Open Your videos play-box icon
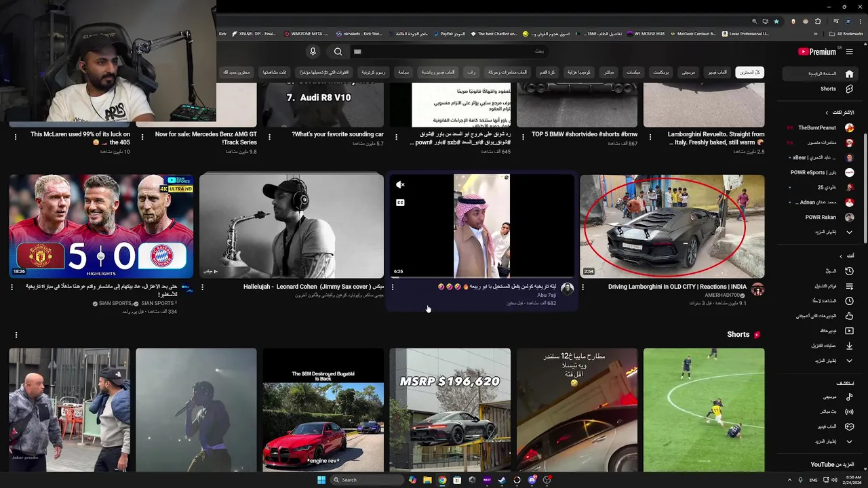The image size is (868, 488). click(x=849, y=331)
